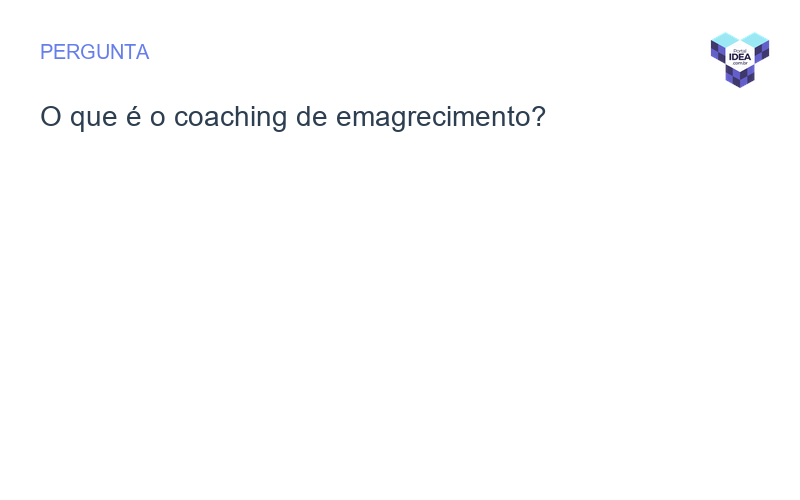Click the ".com.br" text in the logo

point(740,64)
